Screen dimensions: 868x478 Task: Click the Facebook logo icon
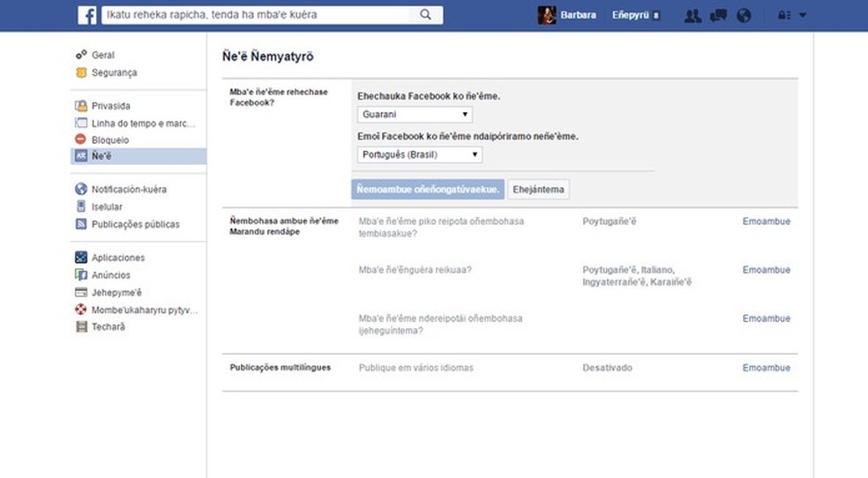point(87,15)
